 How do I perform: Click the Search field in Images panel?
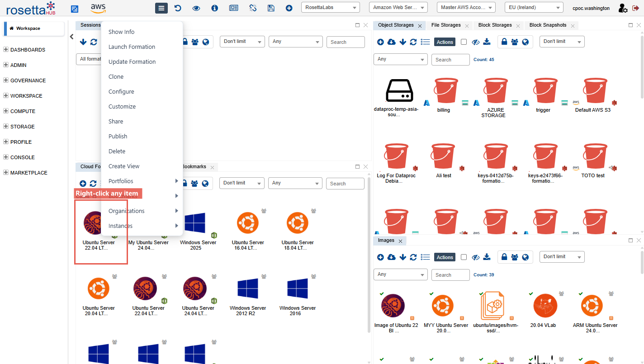(x=450, y=275)
